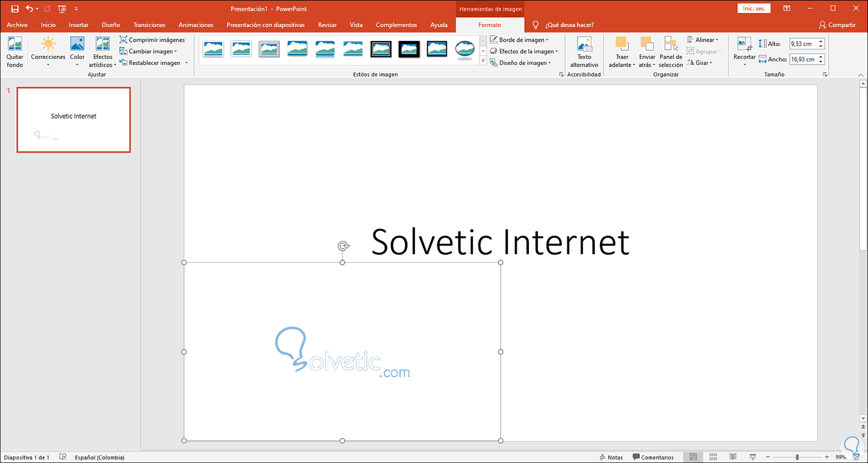Image resolution: width=868 pixels, height=463 pixels.
Task: Open the Estilos de imagen dialog launcher
Action: point(560,75)
